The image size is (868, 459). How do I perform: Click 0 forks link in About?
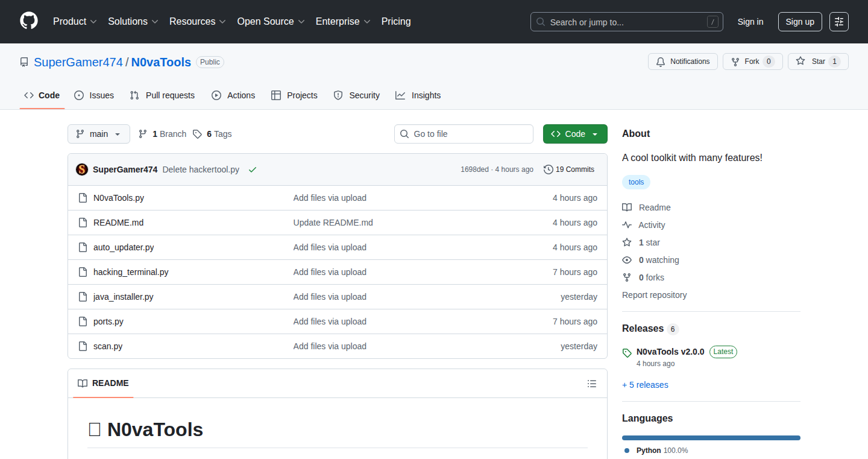pos(652,277)
